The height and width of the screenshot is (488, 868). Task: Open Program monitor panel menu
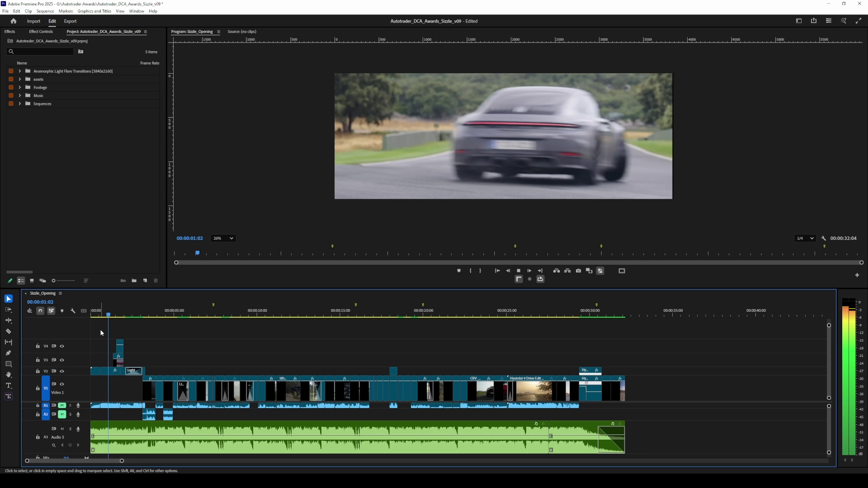click(218, 32)
